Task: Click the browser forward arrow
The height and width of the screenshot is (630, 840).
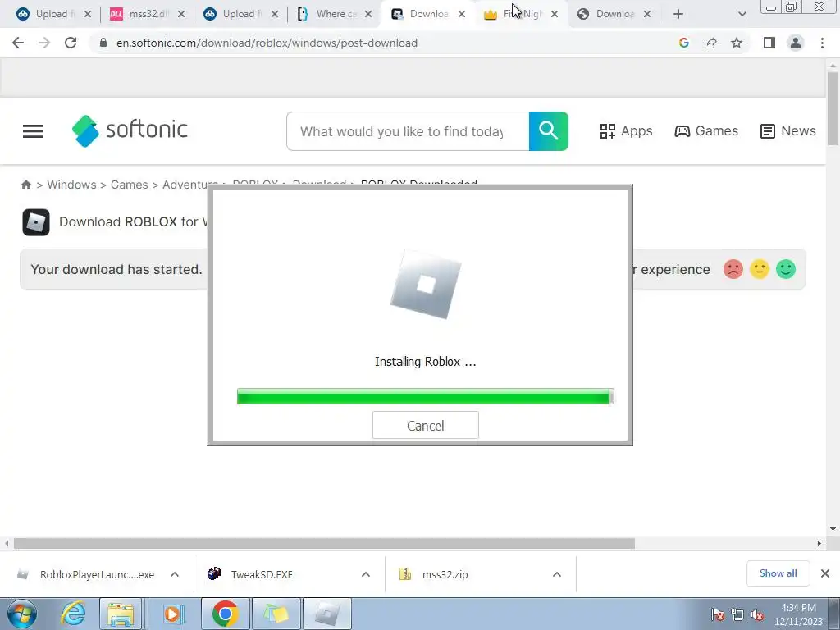Action: pyautogui.click(x=44, y=43)
